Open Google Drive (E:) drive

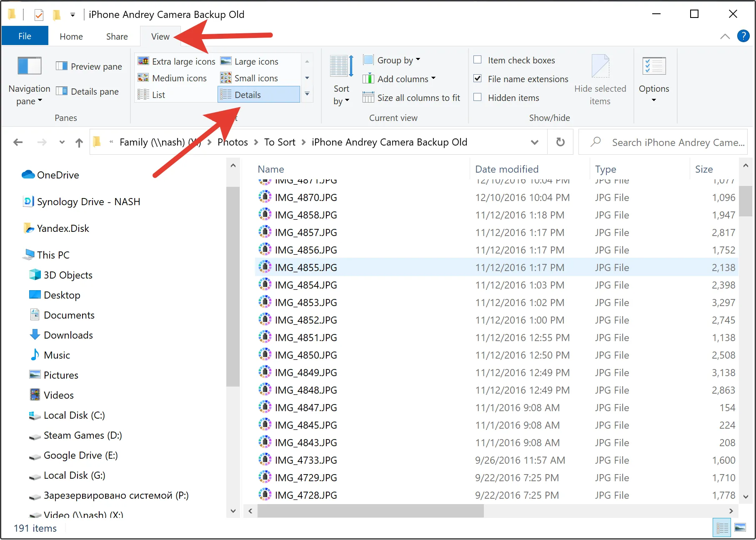tap(73, 455)
